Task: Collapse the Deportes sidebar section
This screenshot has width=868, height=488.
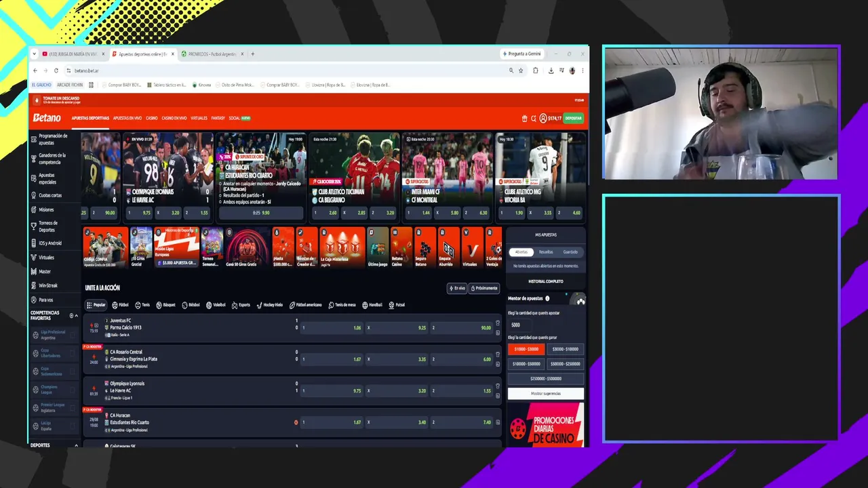Action: click(76, 445)
